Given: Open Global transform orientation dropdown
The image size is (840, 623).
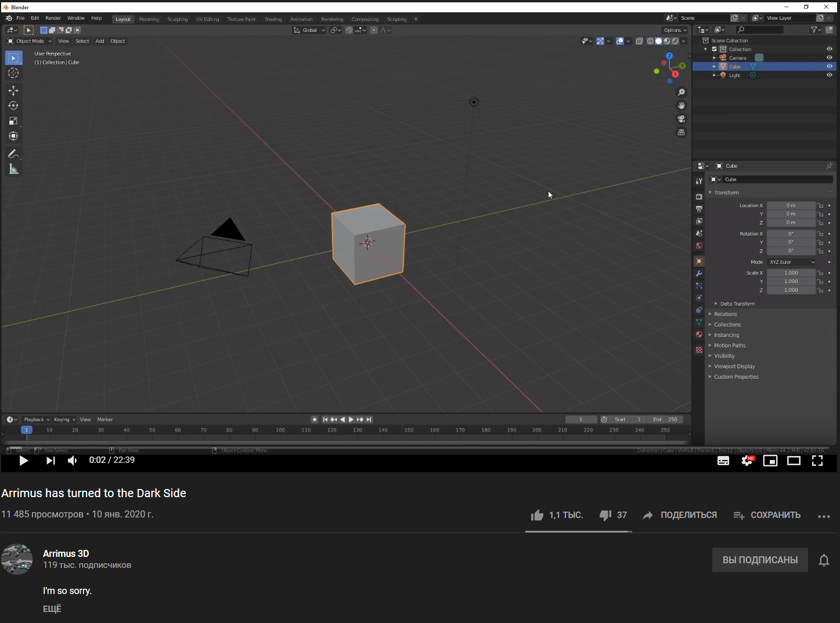Looking at the screenshot, I should [x=309, y=30].
